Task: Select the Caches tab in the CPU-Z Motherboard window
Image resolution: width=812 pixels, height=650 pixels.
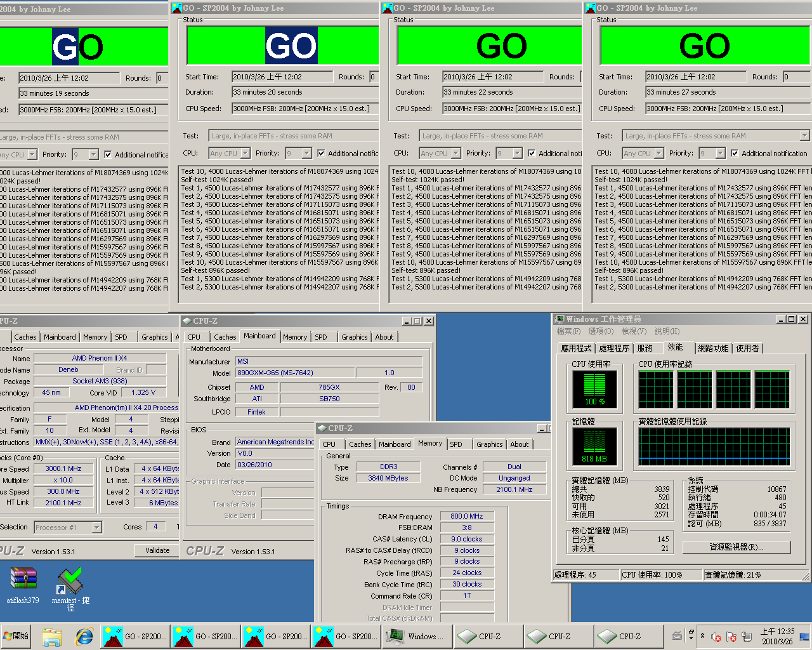Action: coord(225,337)
